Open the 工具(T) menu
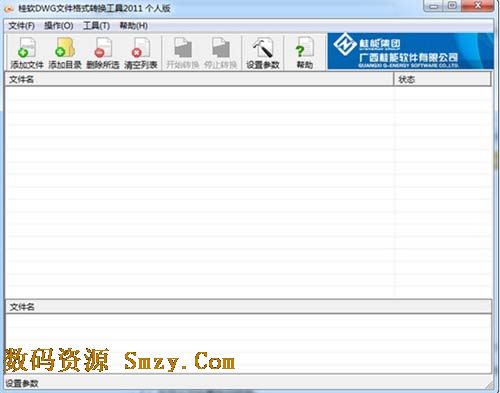The width and height of the screenshot is (500, 393). coord(96,26)
